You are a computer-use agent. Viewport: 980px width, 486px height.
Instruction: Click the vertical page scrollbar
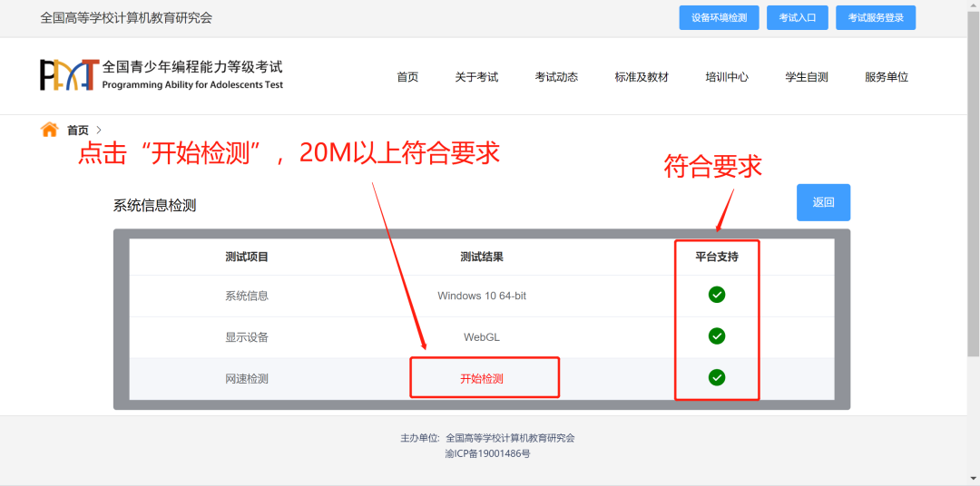click(973, 181)
